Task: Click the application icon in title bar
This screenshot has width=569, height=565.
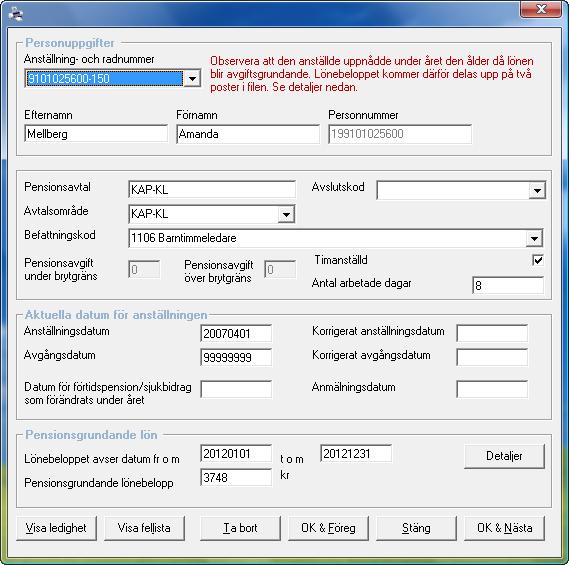Action: pyautogui.click(x=16, y=14)
